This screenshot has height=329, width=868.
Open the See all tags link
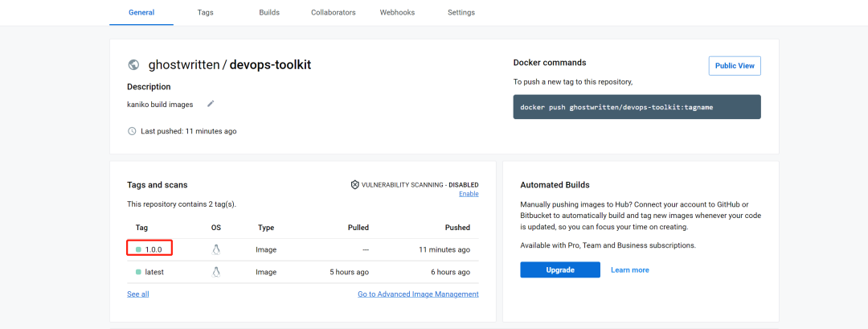[x=138, y=294]
